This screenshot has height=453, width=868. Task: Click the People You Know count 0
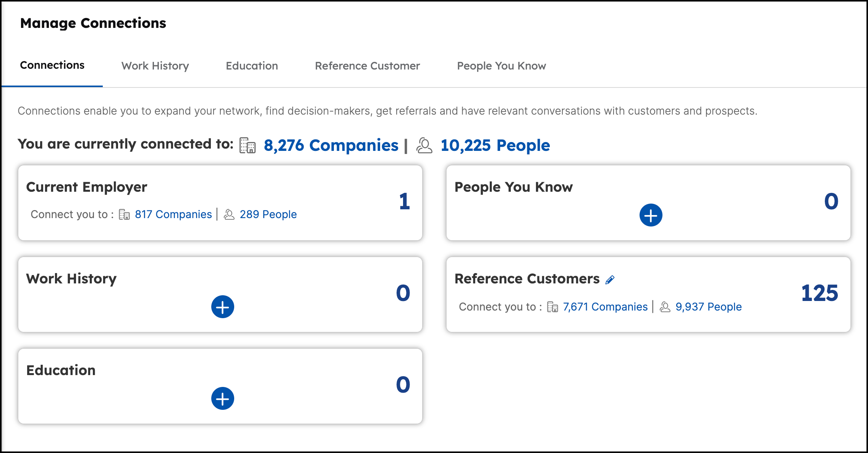pos(831,201)
